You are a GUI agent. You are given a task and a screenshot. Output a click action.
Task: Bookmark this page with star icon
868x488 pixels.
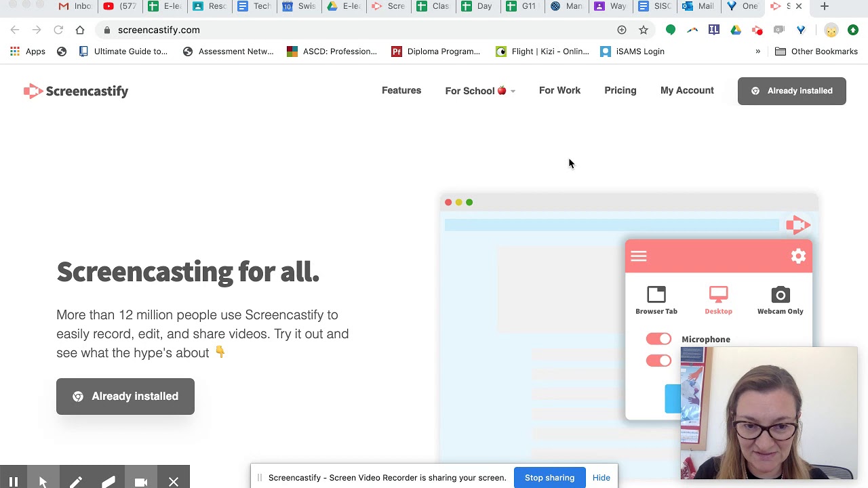pos(644,30)
